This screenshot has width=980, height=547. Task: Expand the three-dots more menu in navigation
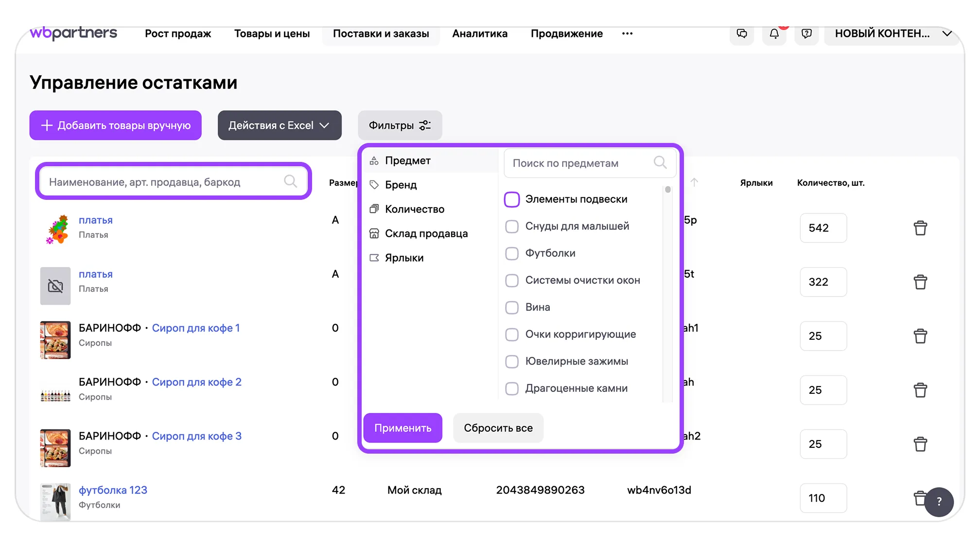pos(627,34)
